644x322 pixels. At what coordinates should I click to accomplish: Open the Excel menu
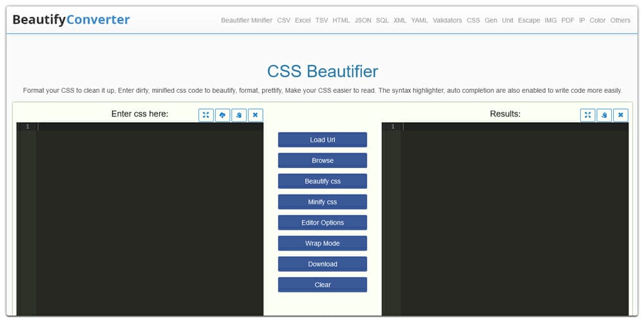[x=303, y=20]
